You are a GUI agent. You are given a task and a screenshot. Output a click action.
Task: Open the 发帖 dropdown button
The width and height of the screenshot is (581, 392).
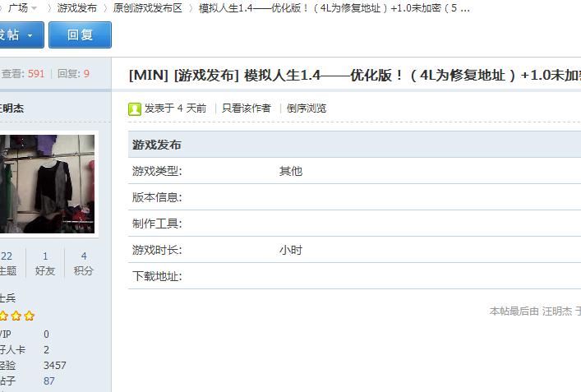[21, 35]
